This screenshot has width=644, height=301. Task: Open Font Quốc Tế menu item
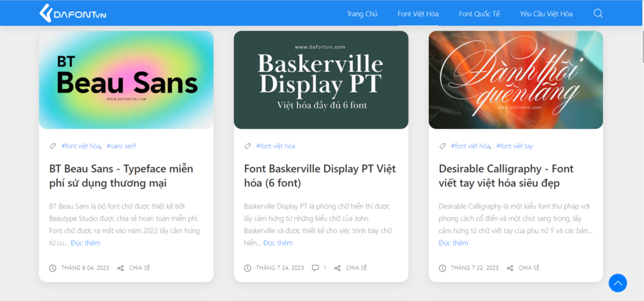tap(479, 14)
